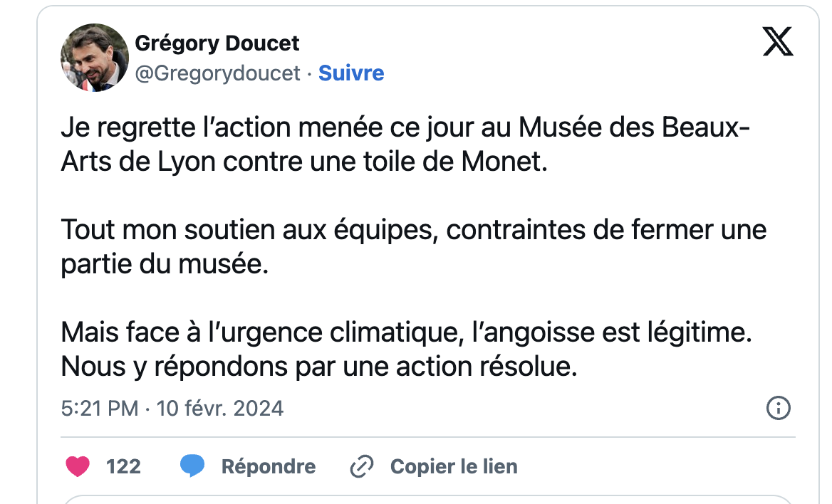Click the line Nous y répondons

click(x=319, y=367)
